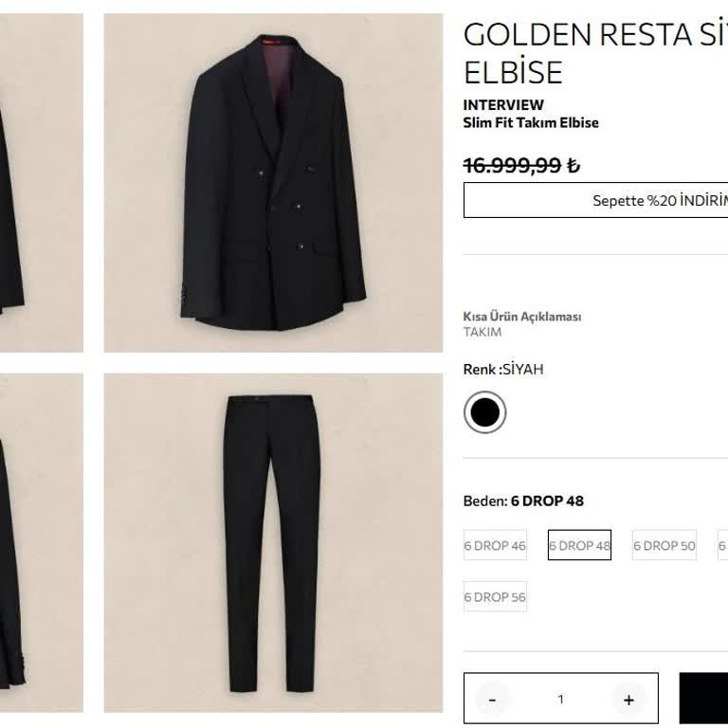Choose size 6 DROP 56

(x=495, y=597)
